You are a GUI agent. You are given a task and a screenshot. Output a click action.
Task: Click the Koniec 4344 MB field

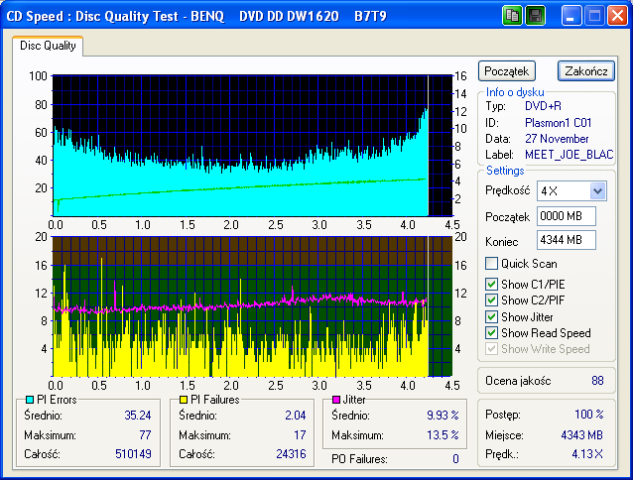coord(566,240)
